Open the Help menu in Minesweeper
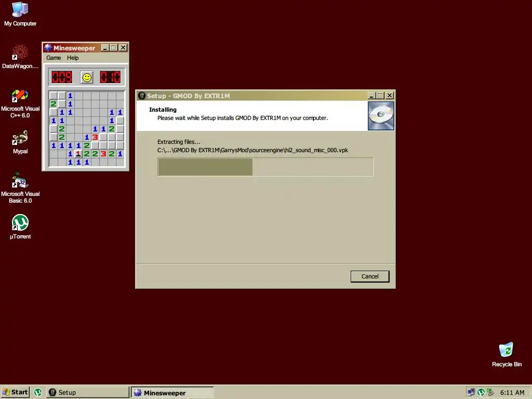Image resolution: width=532 pixels, height=399 pixels. coord(73,58)
